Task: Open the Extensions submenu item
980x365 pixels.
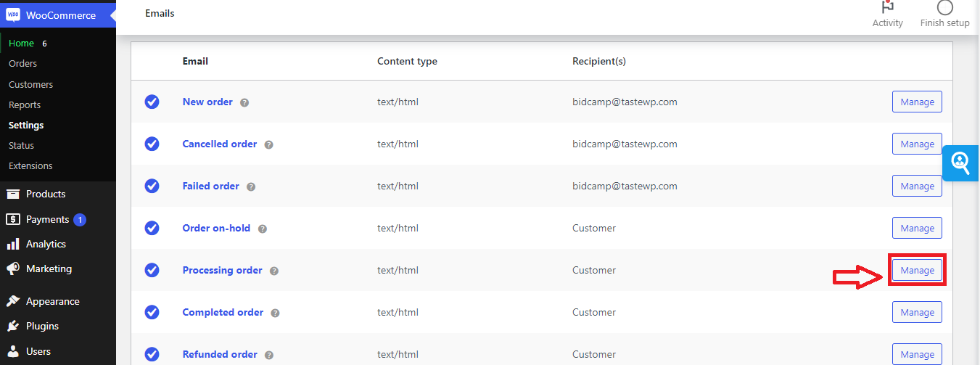Action: click(30, 166)
